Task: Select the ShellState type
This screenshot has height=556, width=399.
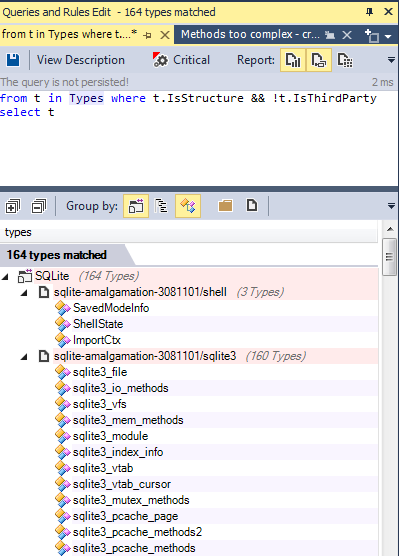Action: (x=98, y=324)
